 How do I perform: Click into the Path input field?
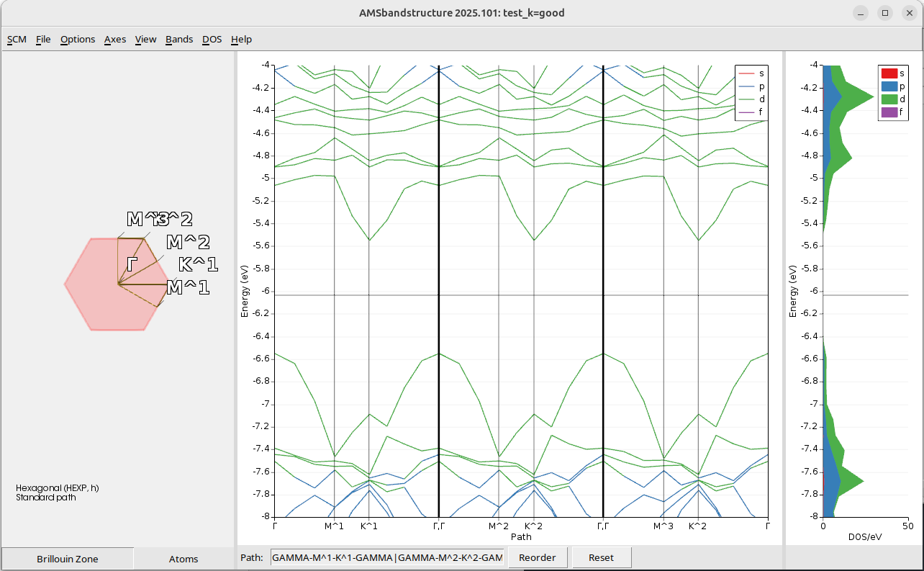[x=387, y=557]
